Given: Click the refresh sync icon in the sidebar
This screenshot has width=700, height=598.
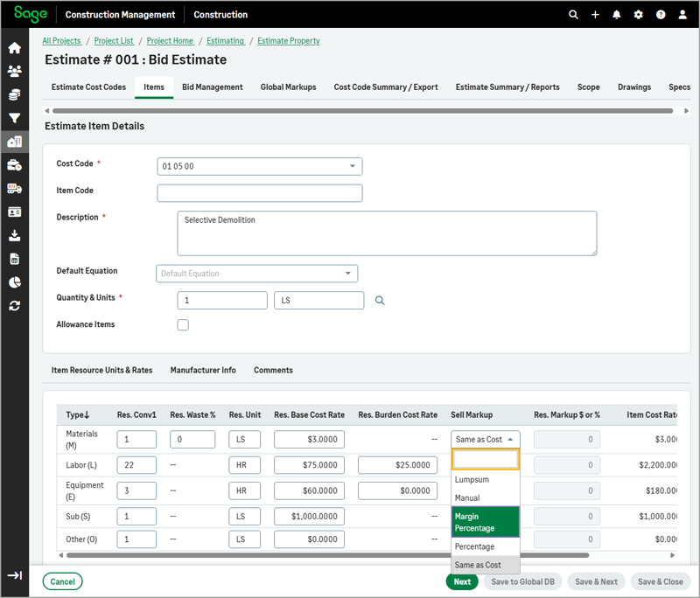Looking at the screenshot, I should (14, 305).
